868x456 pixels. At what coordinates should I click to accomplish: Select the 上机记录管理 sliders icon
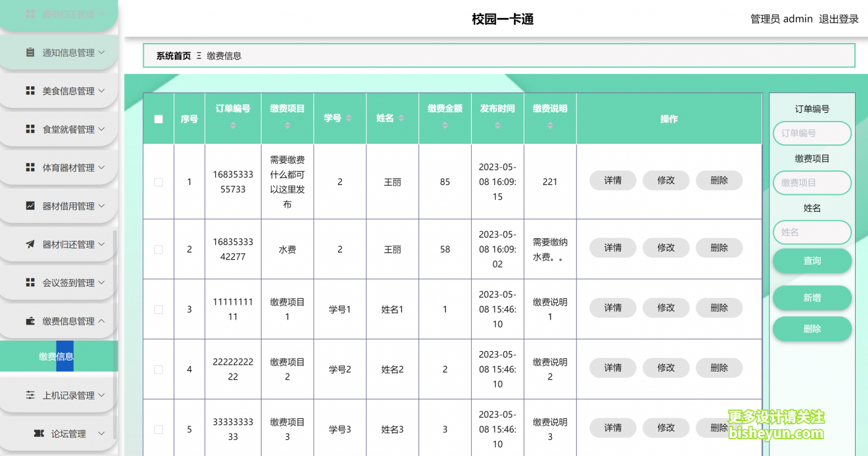tap(29, 395)
